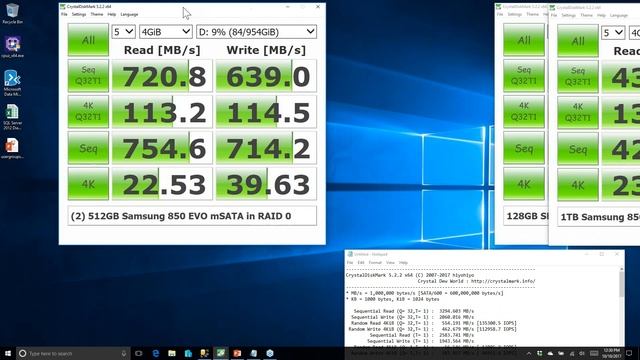Launch Microsoft Edge from the taskbar
Image resolution: width=640 pixels, height=360 pixels.
[156, 353]
